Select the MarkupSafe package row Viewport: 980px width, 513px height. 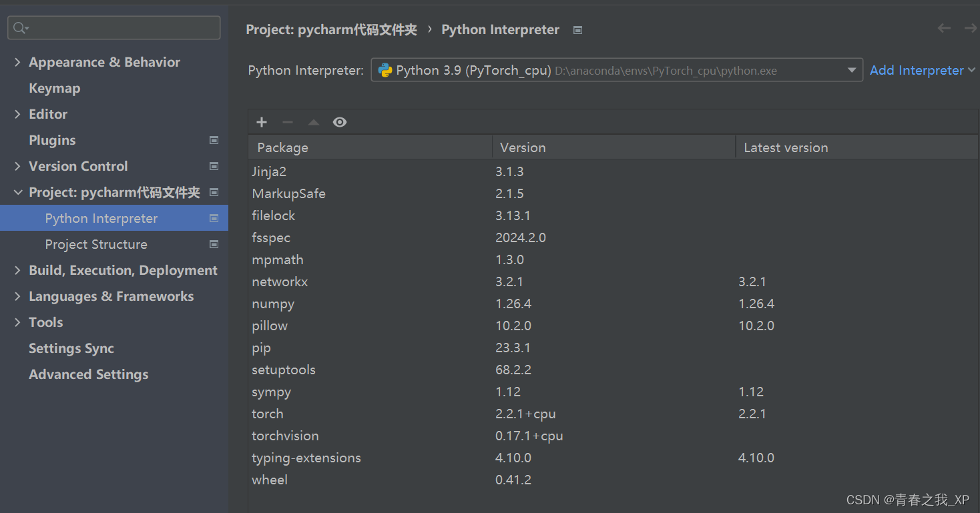(613, 193)
